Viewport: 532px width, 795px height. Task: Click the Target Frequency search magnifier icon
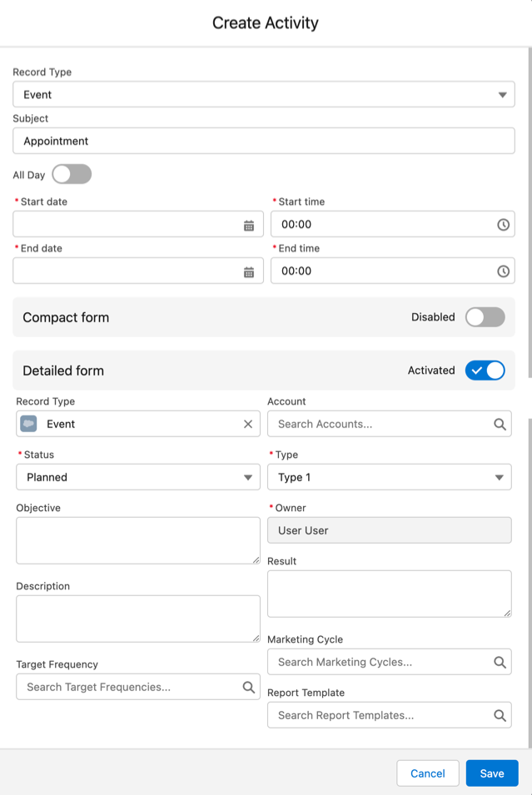248,687
